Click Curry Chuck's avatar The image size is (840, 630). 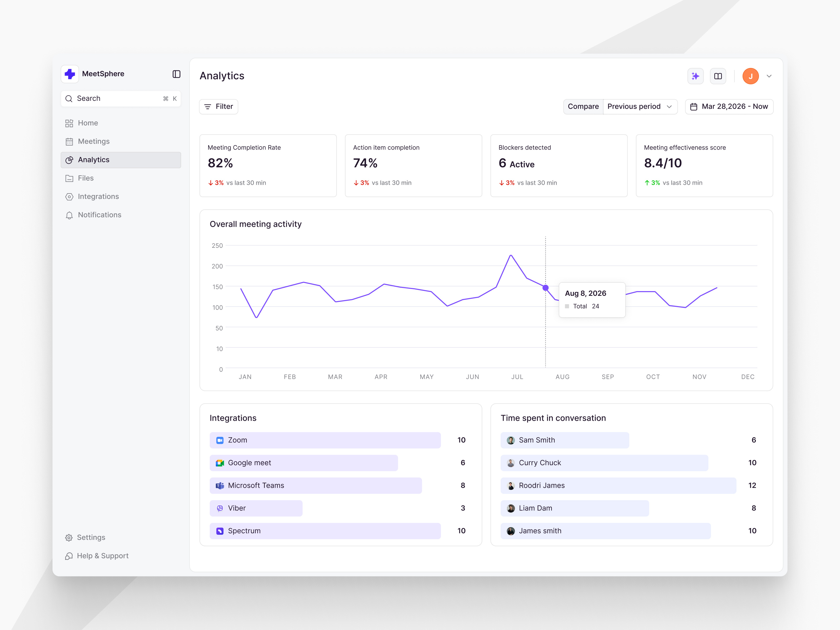click(x=511, y=463)
